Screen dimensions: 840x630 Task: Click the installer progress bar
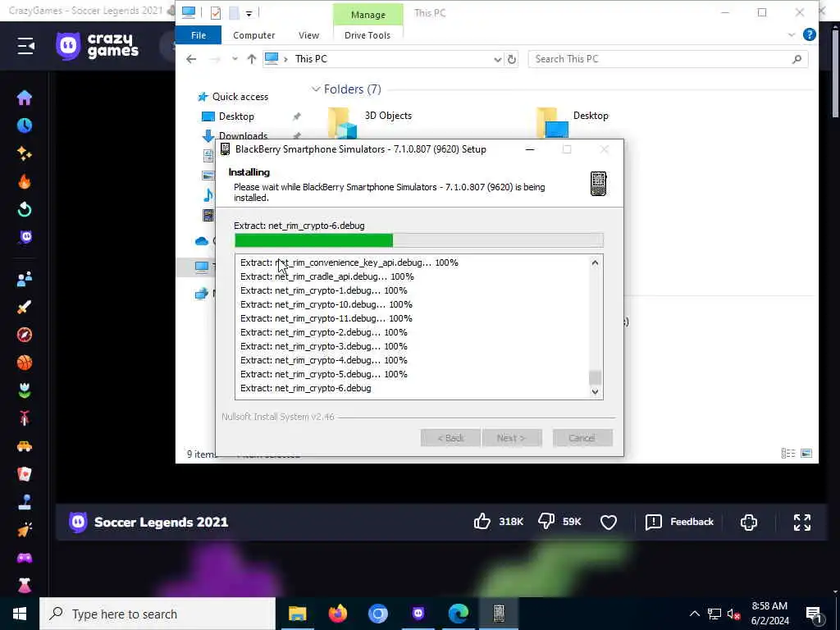pyautogui.click(x=419, y=240)
